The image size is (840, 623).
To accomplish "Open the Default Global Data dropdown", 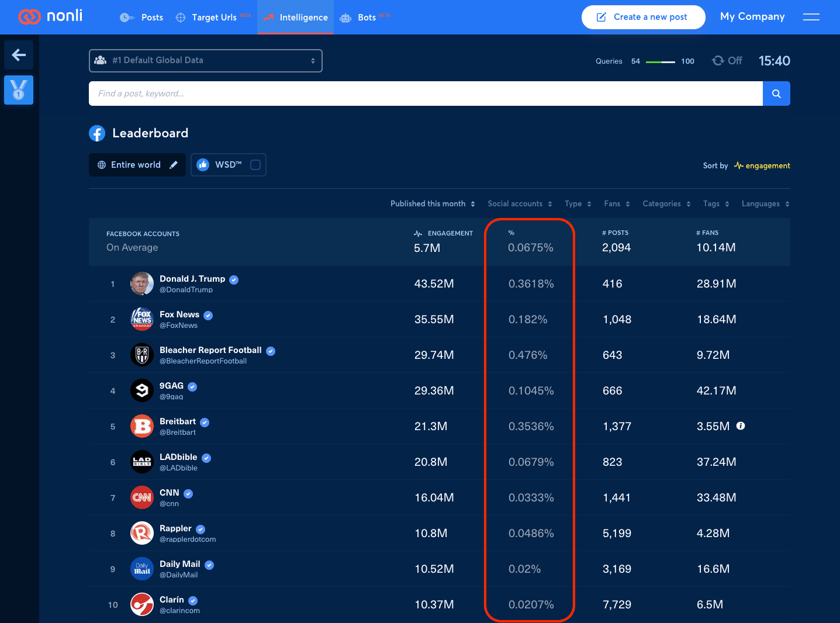I will [x=206, y=61].
